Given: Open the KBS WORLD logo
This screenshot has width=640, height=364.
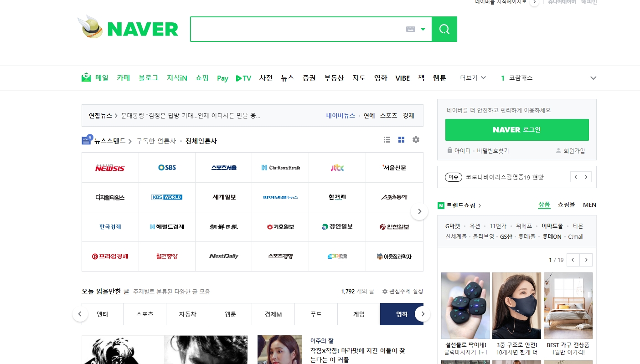Looking at the screenshot, I should click(x=167, y=197).
